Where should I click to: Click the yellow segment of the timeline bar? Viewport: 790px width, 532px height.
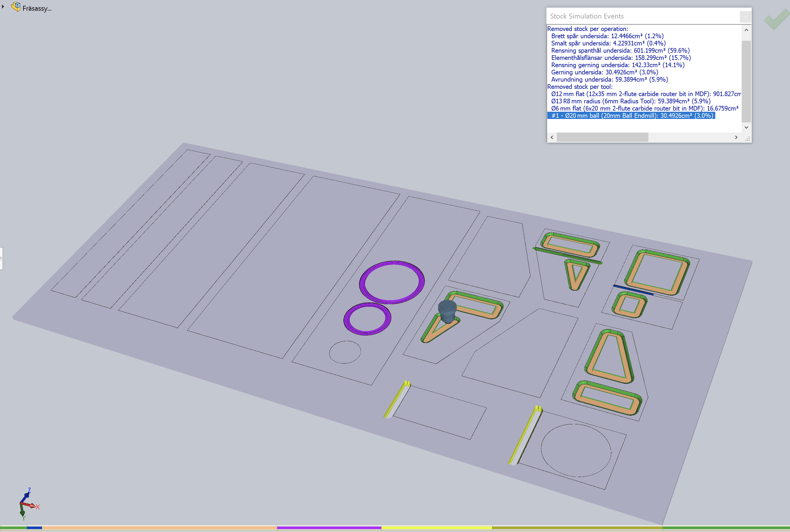(436, 528)
